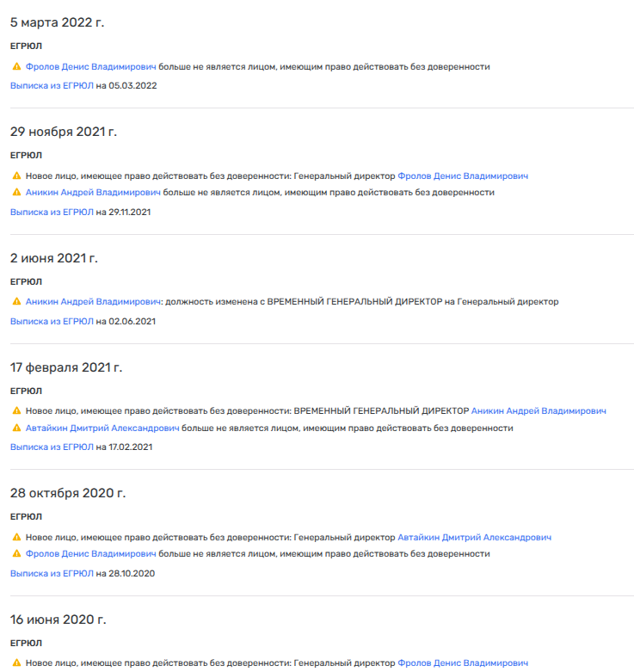634x672 pixels.
Task: Open Фролов link in 29 November new director line
Action: (x=463, y=176)
